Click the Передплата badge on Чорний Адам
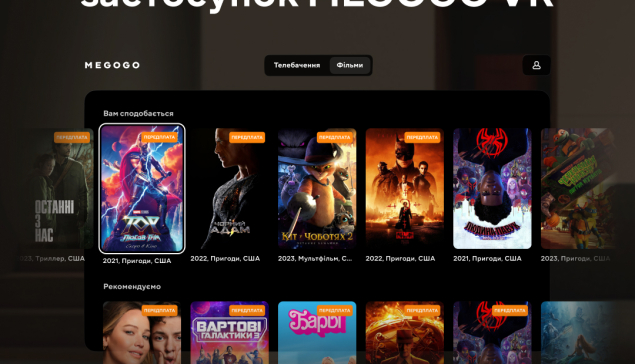The height and width of the screenshot is (364, 635). pos(247,137)
